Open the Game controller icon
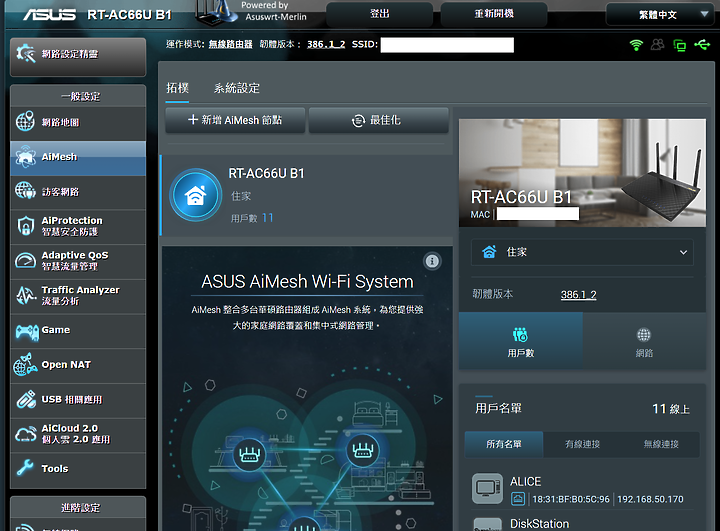 (27, 331)
